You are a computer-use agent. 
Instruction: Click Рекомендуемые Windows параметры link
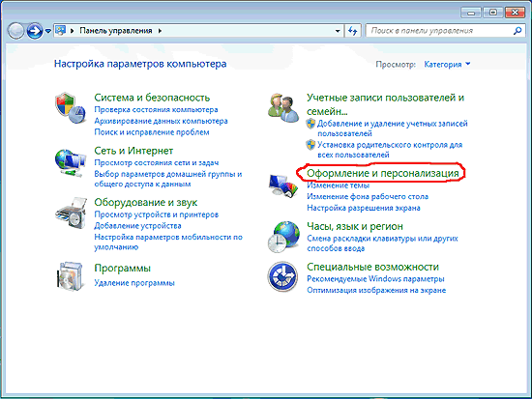pyautogui.click(x=375, y=279)
